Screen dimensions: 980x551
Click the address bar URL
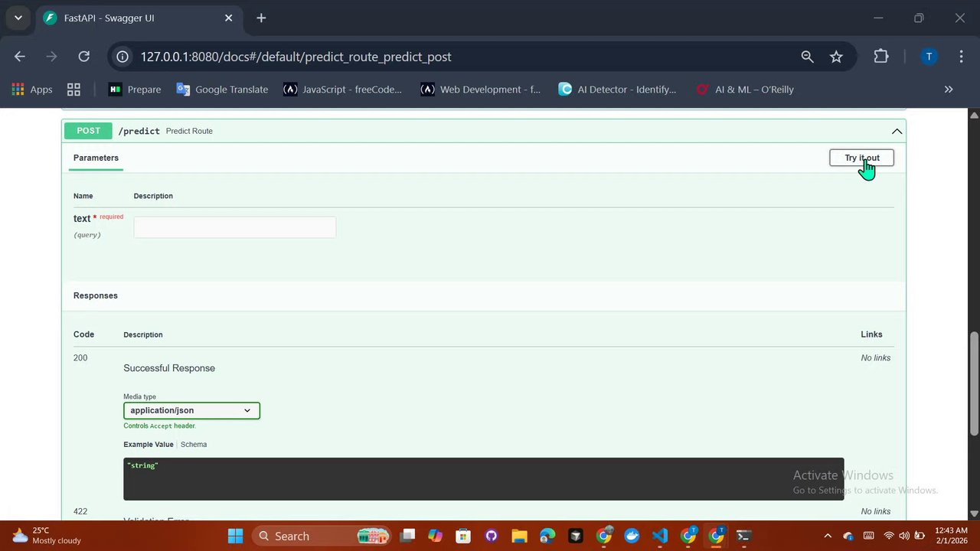point(296,57)
